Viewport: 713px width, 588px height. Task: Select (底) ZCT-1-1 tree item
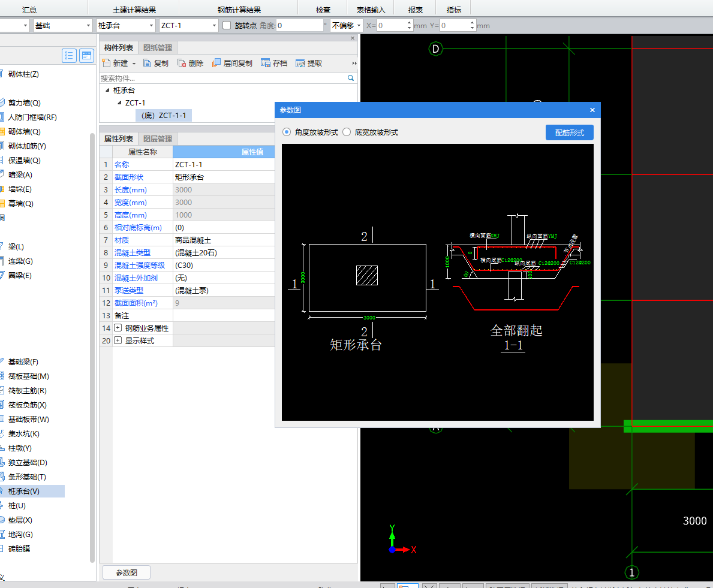pyautogui.click(x=164, y=116)
